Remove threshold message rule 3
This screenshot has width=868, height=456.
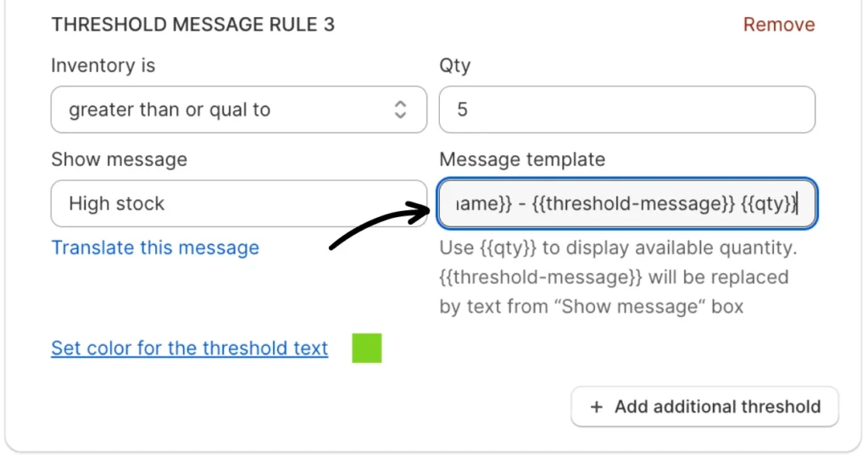[x=778, y=25]
